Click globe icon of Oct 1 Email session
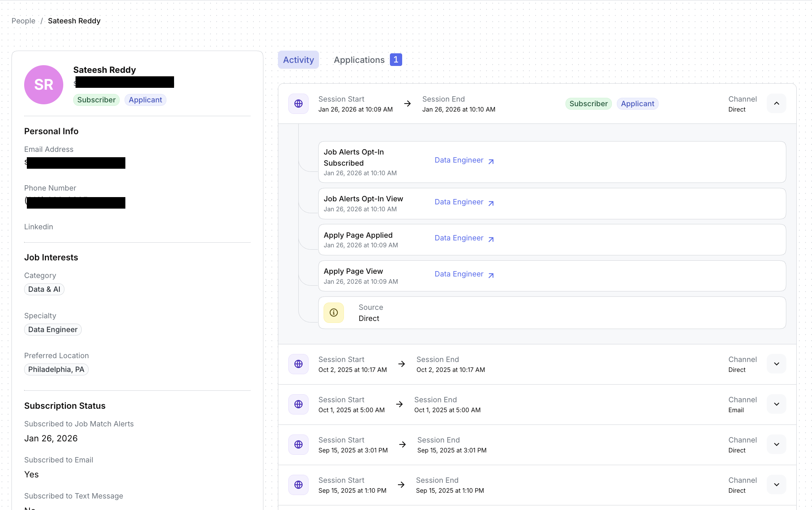Image resolution: width=812 pixels, height=510 pixels. (x=298, y=404)
